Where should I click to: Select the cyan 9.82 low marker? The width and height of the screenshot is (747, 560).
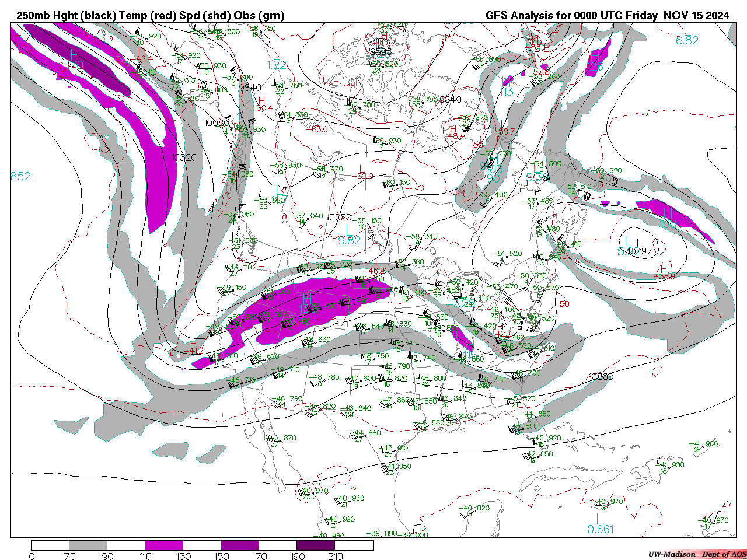350,240
